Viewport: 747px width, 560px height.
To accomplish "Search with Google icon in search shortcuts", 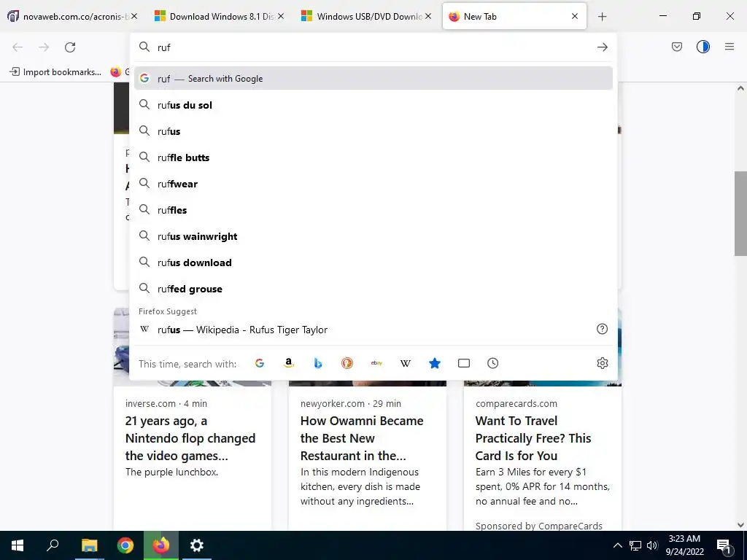I will pyautogui.click(x=260, y=363).
